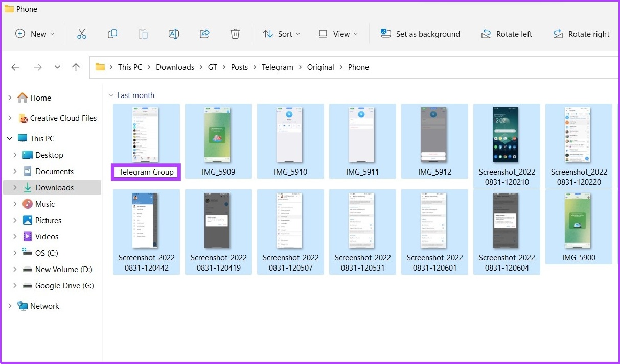Click the Paste clipboard icon
Image resolution: width=620 pixels, height=364 pixels.
point(143,34)
